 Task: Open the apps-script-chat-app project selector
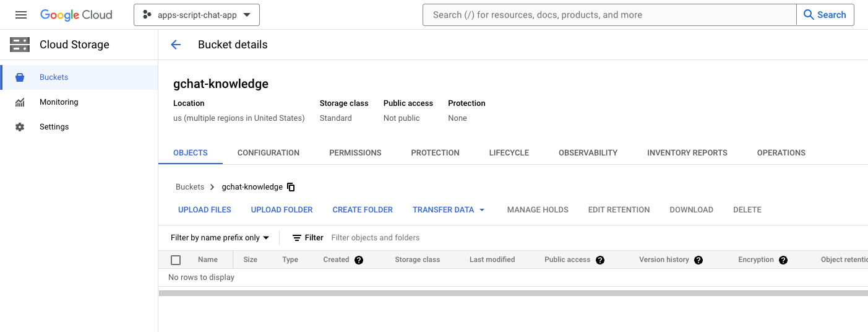point(197,15)
